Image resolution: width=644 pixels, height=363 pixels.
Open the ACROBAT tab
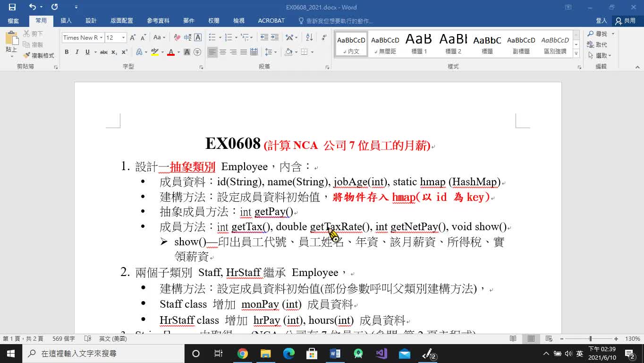click(x=271, y=21)
